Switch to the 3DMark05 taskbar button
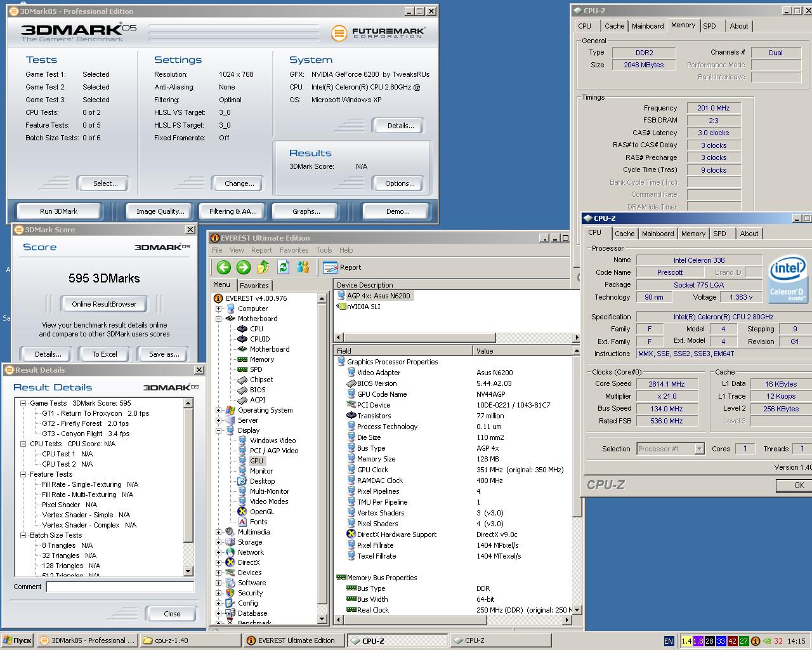Screen dimensions: 812x650 click(x=87, y=640)
